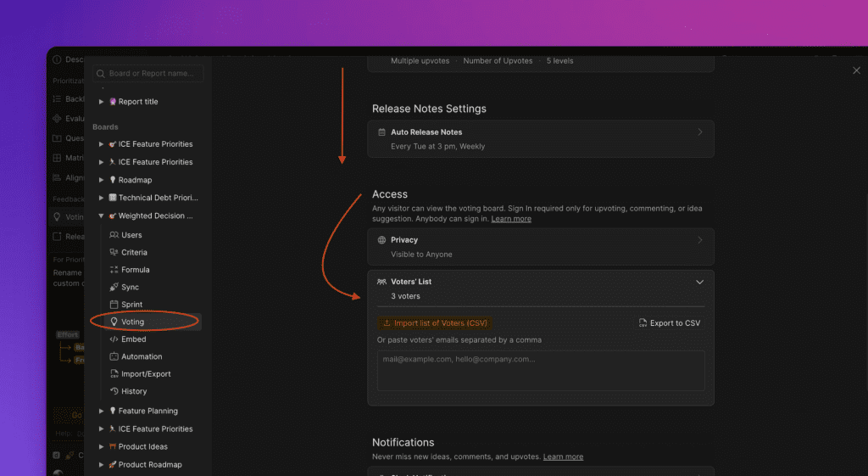Screen dimensions: 868x476
Task: Open the Sprint calendar item
Action: (131, 305)
